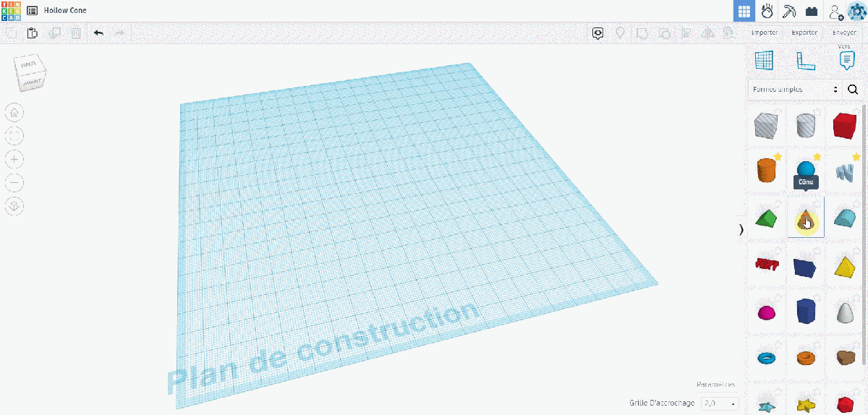Click the Importer button
Viewport: 868px width, 415px height.
[765, 33]
